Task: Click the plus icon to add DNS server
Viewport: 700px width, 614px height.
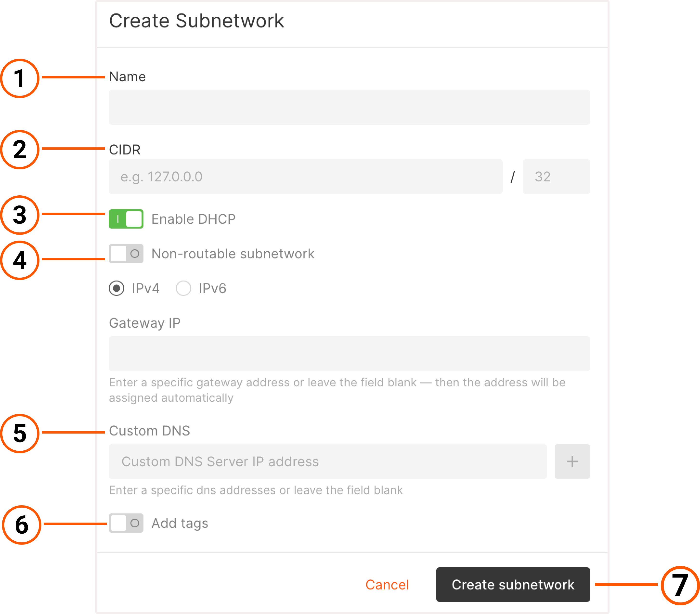Action: point(572,462)
